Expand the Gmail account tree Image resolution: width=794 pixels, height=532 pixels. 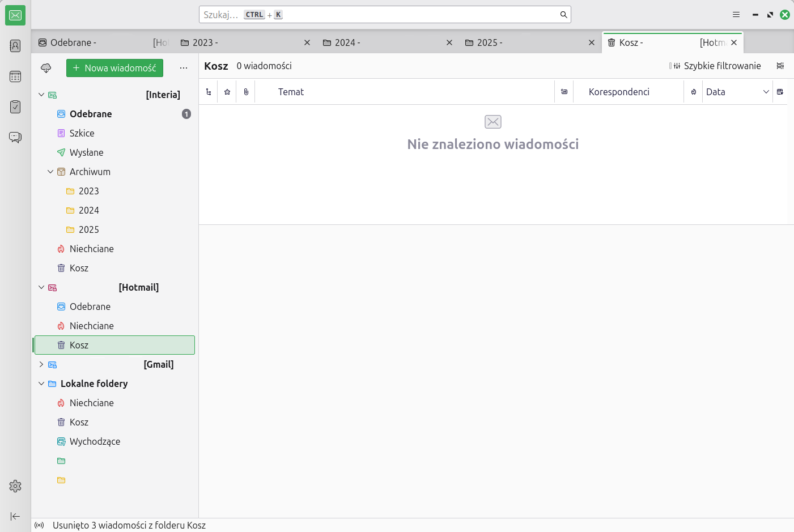coord(41,364)
